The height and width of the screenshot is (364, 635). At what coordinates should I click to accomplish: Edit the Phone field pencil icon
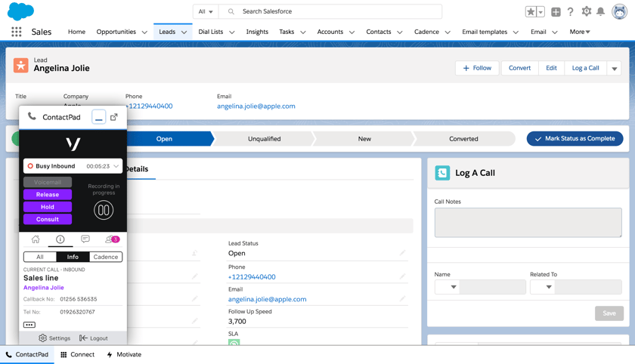click(x=402, y=276)
